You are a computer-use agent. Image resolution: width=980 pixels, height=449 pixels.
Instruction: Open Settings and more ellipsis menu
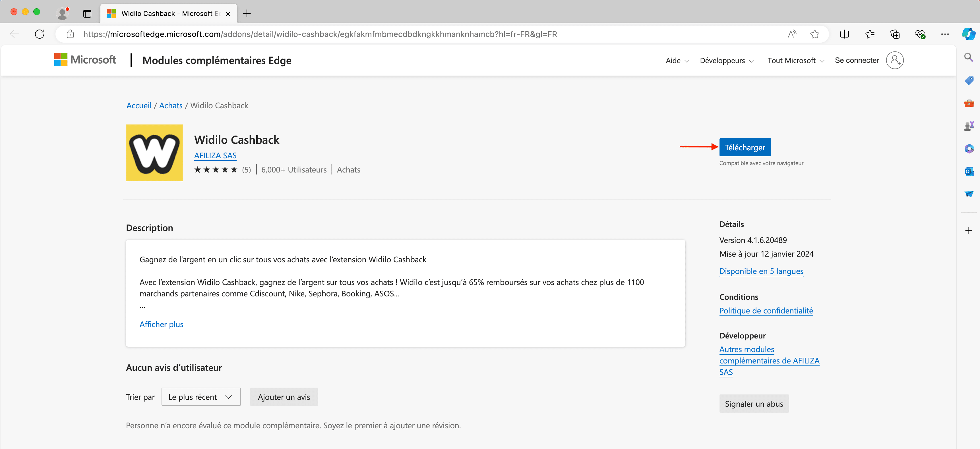coord(945,34)
